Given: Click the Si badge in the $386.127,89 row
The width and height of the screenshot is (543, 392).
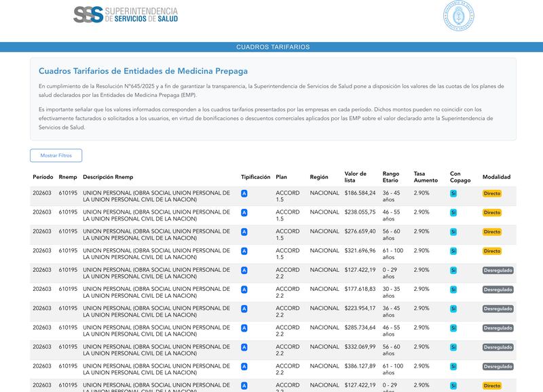Looking at the screenshot, I should [453, 366].
